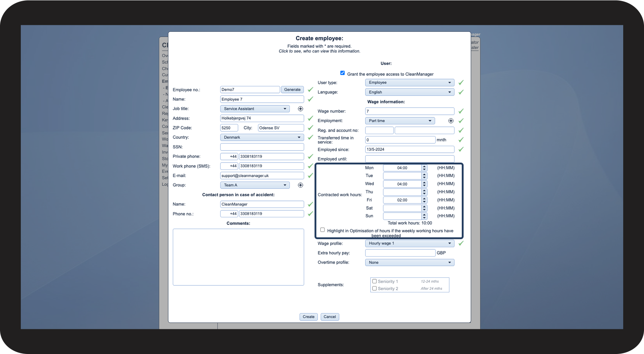The image size is (644, 354).
Task: Open the Country dropdown showing Denmark
Action: pyautogui.click(x=262, y=137)
